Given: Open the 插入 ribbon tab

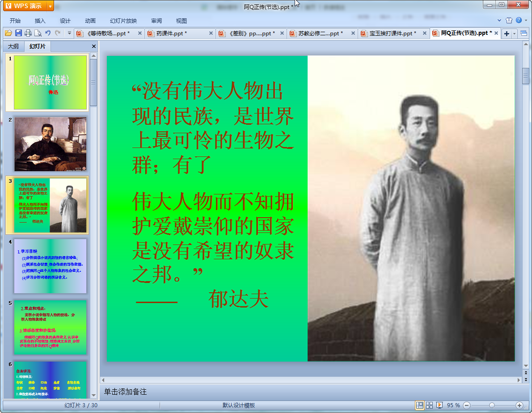Looking at the screenshot, I should [x=40, y=21].
